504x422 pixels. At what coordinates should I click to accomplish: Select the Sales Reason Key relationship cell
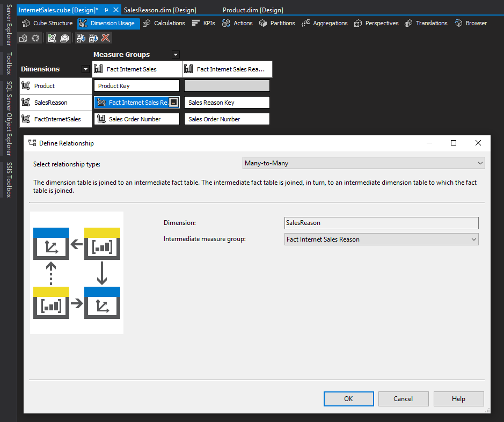click(227, 103)
